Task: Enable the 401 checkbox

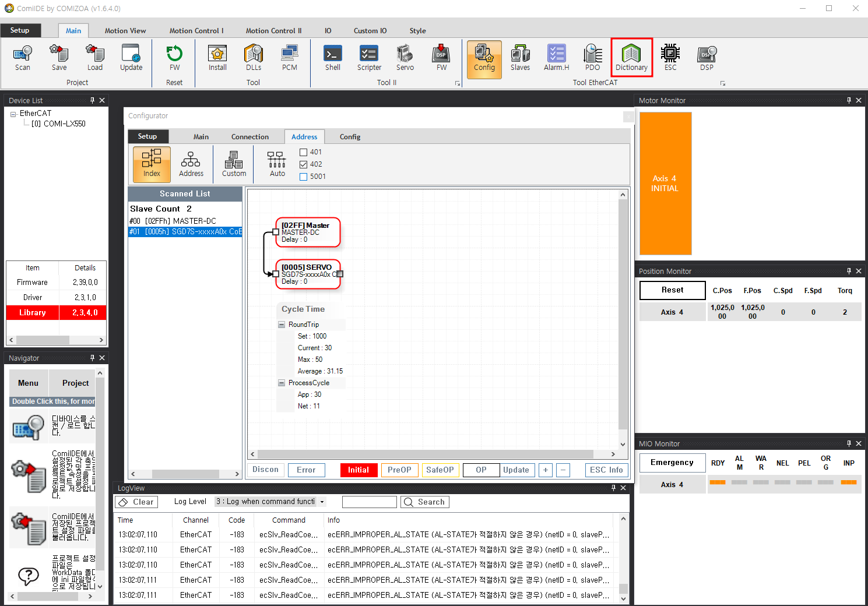Action: click(x=303, y=152)
